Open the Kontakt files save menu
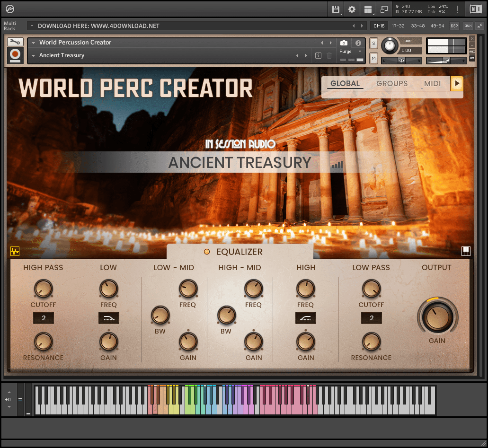Image resolution: width=488 pixels, height=448 pixels. 336,9
